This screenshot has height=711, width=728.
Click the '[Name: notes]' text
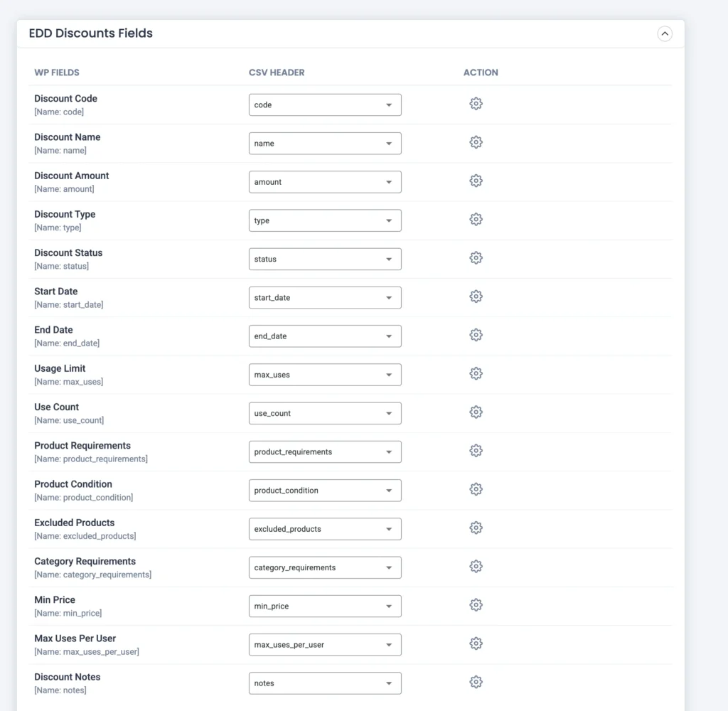(60, 690)
